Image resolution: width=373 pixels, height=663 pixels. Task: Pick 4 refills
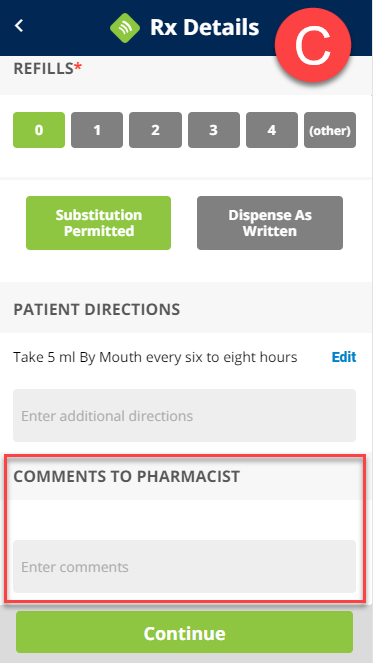click(272, 130)
